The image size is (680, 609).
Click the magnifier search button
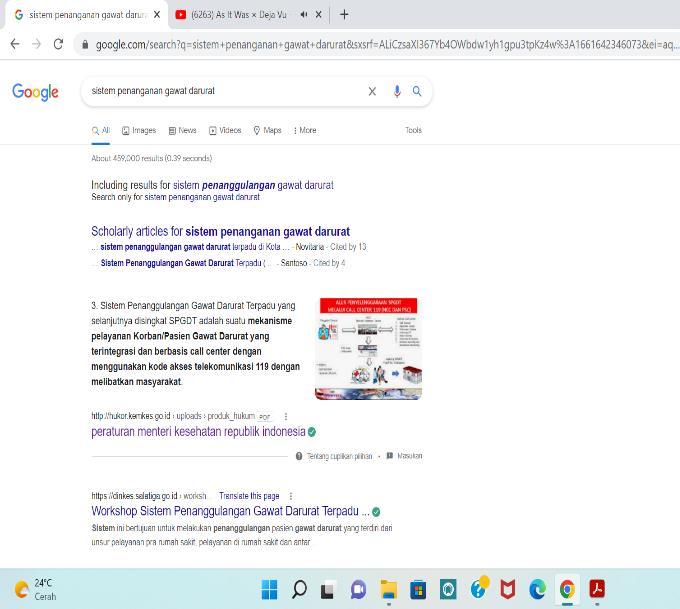click(x=417, y=91)
